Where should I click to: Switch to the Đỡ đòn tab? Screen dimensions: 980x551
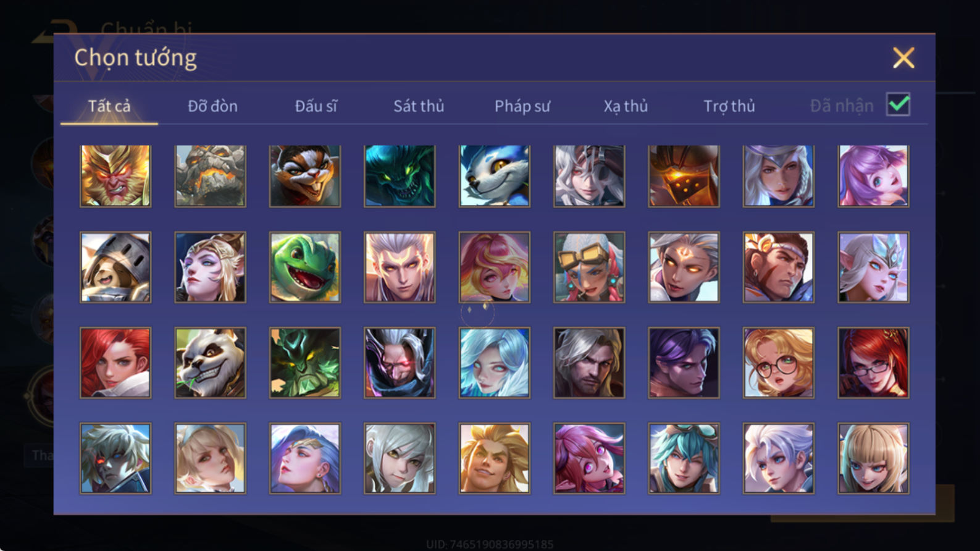[x=212, y=106]
